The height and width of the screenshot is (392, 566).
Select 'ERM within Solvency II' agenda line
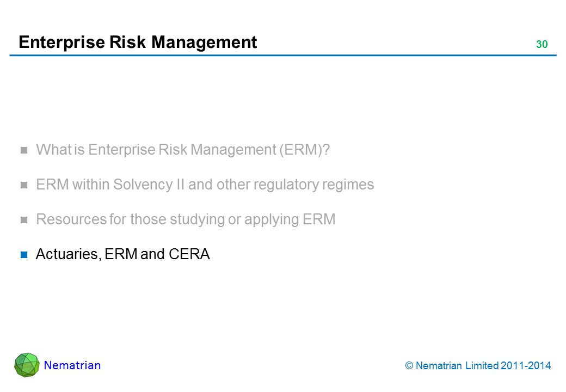pyautogui.click(x=205, y=185)
